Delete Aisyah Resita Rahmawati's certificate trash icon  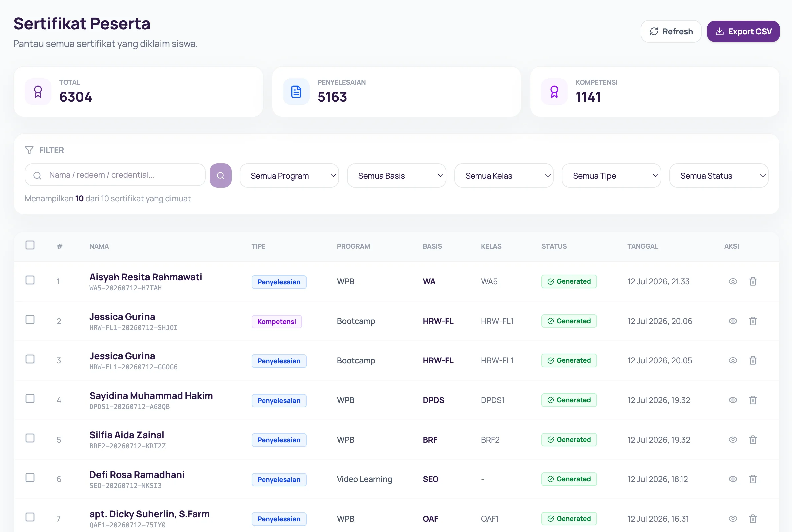[753, 281]
